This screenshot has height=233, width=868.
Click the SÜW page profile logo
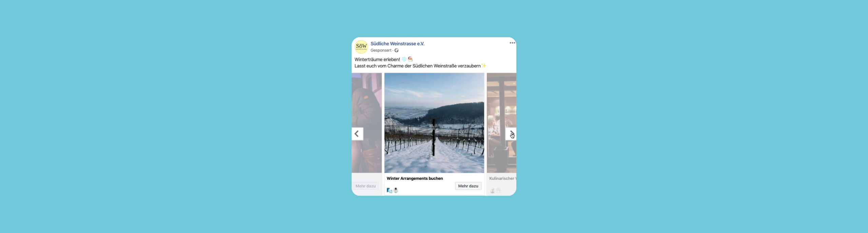coord(361,47)
